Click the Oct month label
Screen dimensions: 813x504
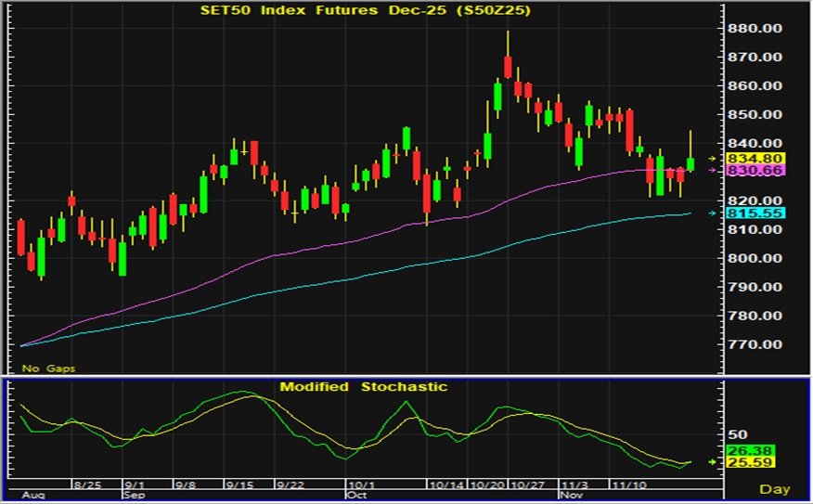click(x=355, y=496)
